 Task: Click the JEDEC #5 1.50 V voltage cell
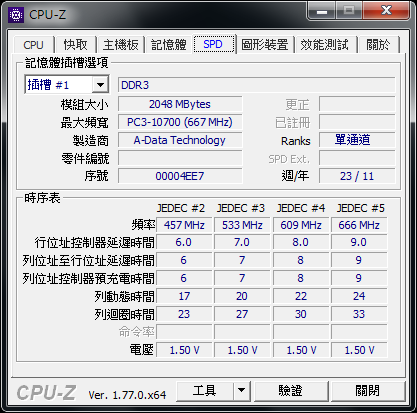click(x=359, y=350)
